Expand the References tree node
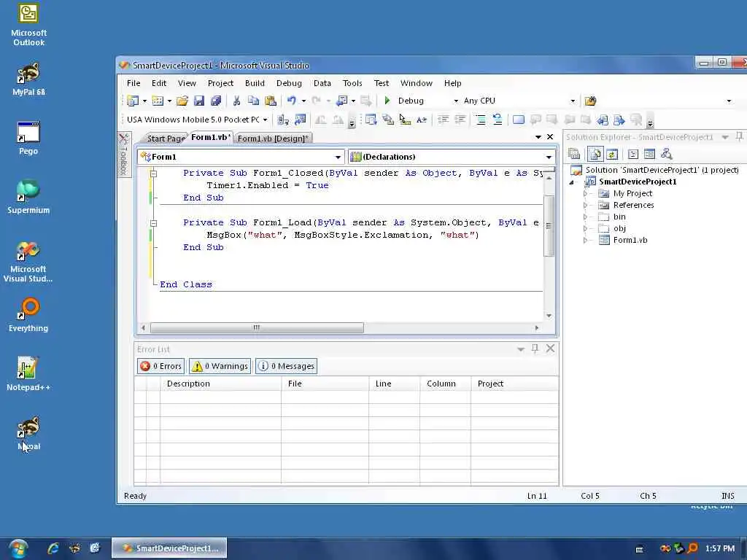 pyautogui.click(x=586, y=205)
